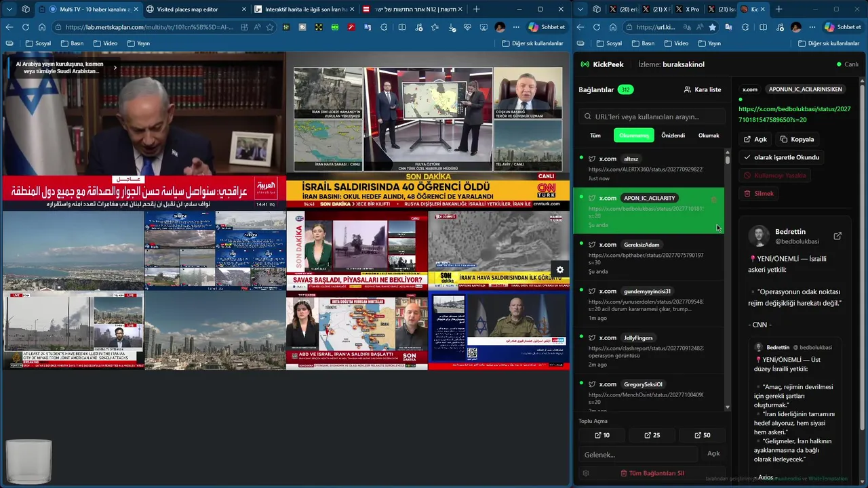Mark link as read with Okundu button
Viewport: 868px width, 488px height.
[781, 157]
